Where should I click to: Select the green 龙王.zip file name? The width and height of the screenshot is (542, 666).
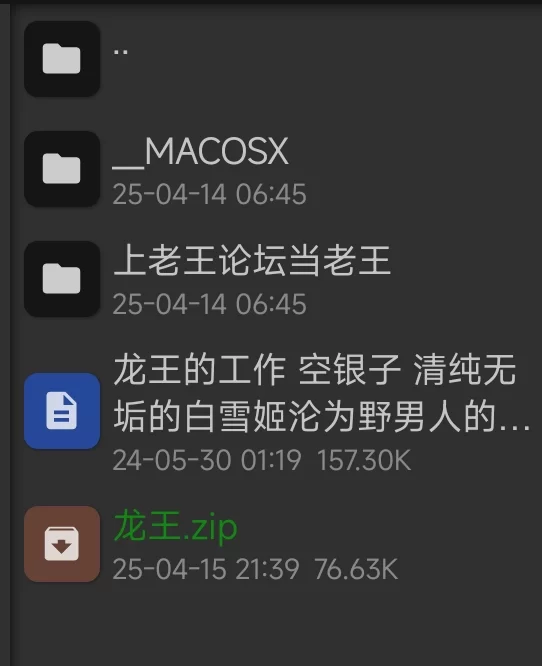[175, 526]
